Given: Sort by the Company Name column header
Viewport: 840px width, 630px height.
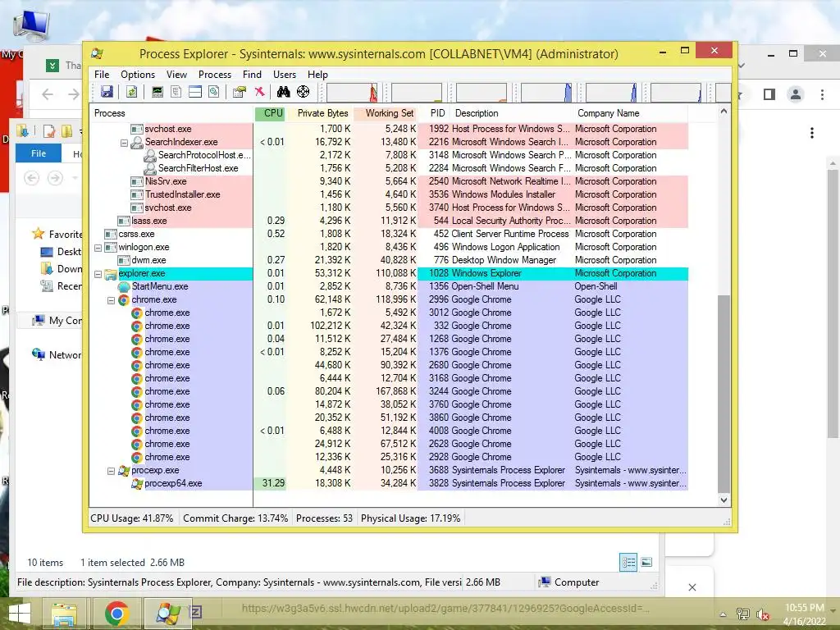Looking at the screenshot, I should click(630, 113).
